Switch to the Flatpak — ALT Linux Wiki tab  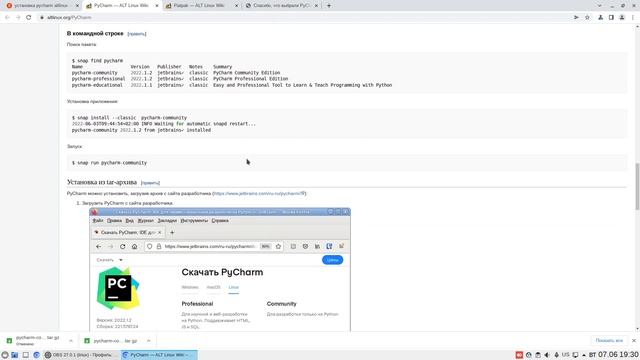pos(200,6)
